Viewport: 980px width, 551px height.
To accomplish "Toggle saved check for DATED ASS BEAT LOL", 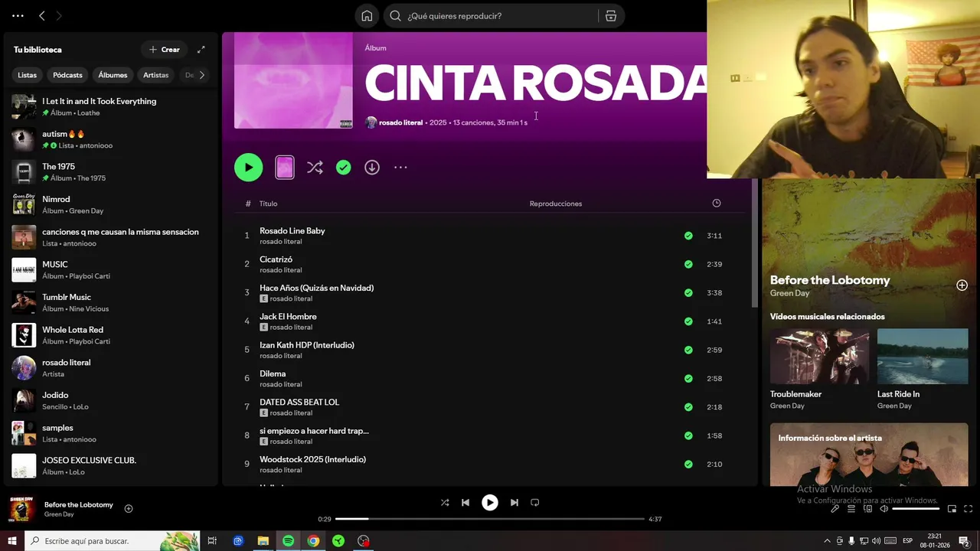I will coord(688,407).
